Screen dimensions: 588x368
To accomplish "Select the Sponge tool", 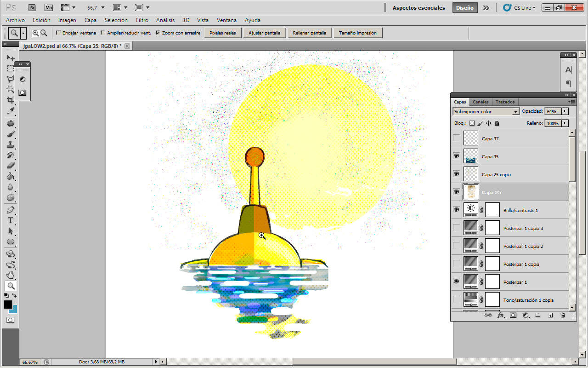I will click(x=11, y=198).
